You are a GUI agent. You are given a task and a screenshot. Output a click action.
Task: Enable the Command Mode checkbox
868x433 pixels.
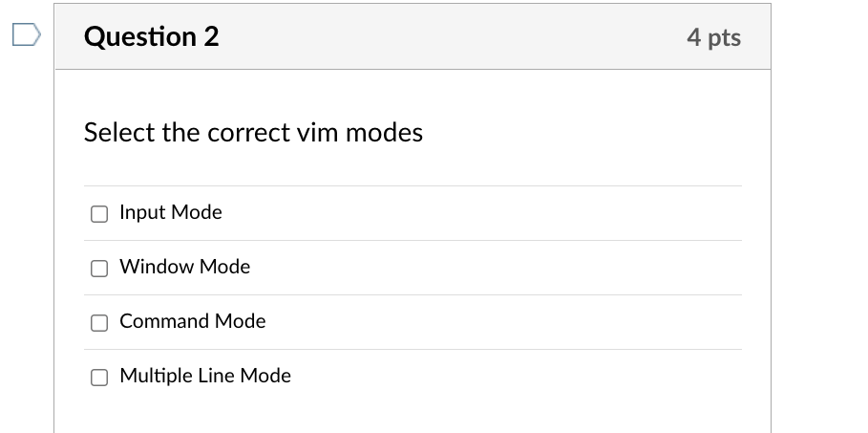[99, 323]
